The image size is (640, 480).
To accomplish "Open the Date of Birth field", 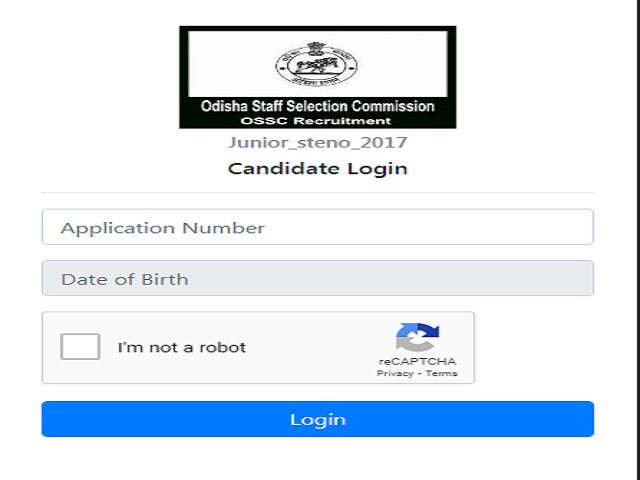I will (318, 278).
